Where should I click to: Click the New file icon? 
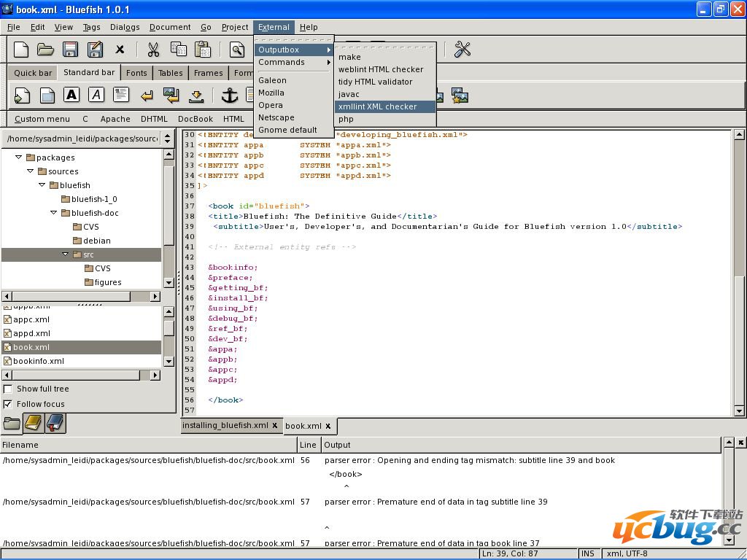pos(22,50)
